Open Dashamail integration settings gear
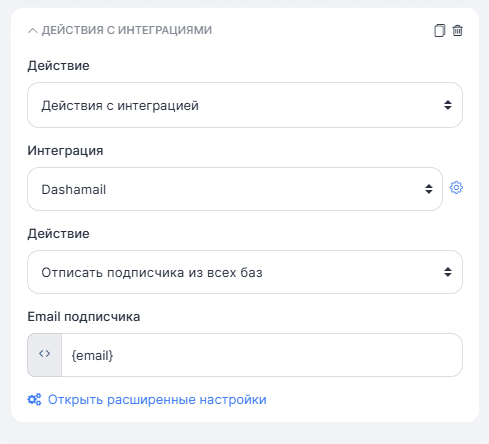The width and height of the screenshot is (489, 444). coord(456,188)
